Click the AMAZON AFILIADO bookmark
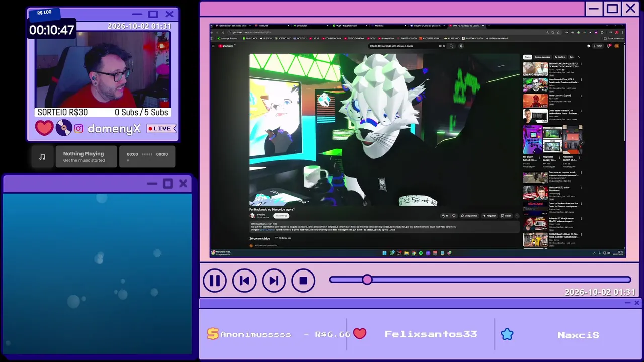This screenshot has height=362, width=644. click(472, 38)
